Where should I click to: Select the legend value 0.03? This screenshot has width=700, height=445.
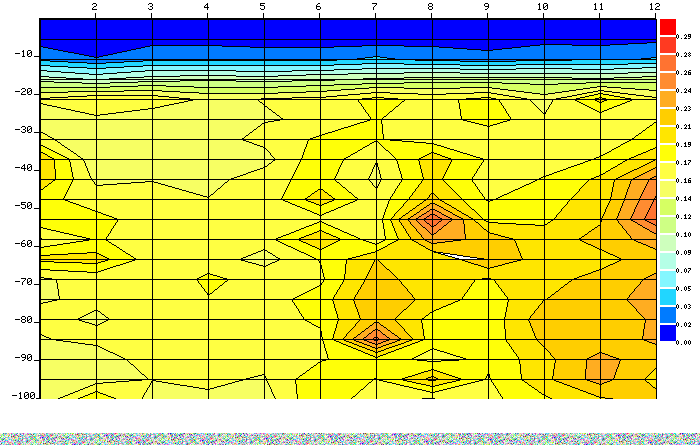point(683,307)
